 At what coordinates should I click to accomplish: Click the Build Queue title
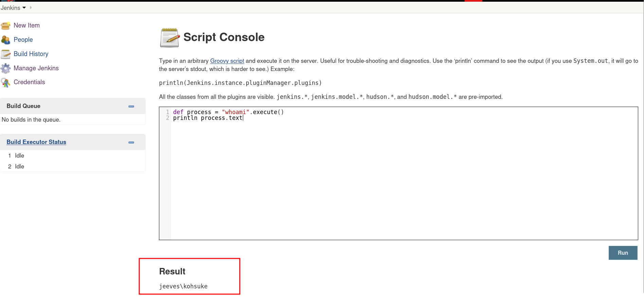[23, 106]
